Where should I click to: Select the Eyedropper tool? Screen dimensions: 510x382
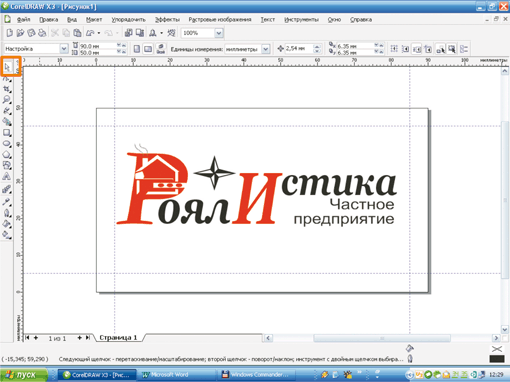[7, 202]
